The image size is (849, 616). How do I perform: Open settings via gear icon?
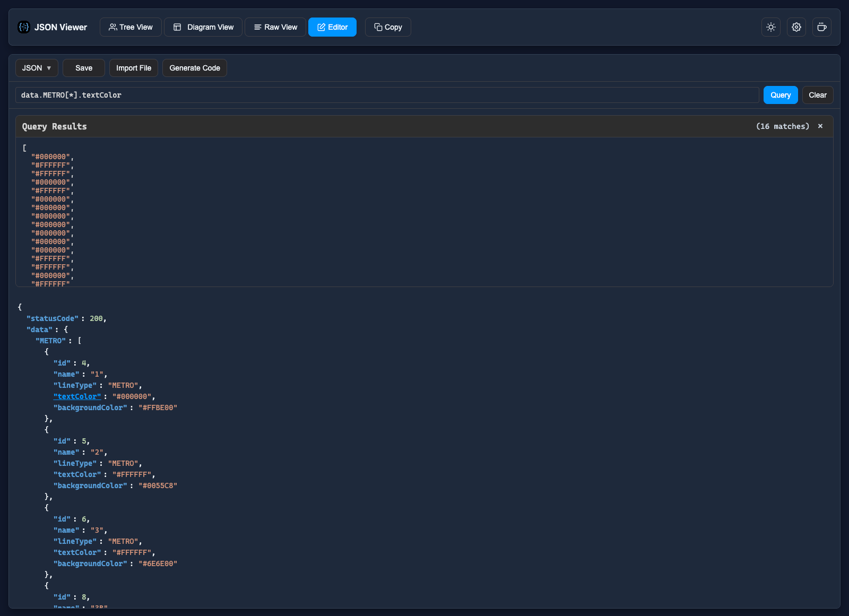(796, 27)
